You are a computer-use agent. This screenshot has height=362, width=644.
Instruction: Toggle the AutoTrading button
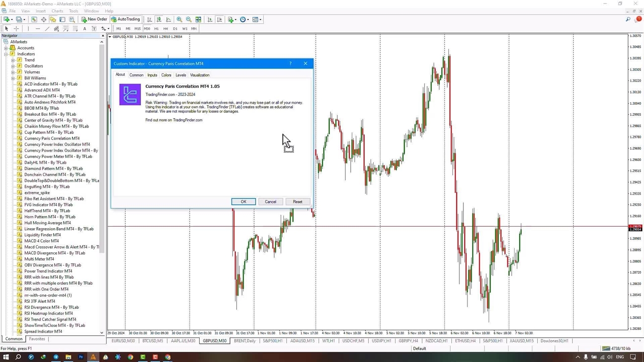[125, 20]
